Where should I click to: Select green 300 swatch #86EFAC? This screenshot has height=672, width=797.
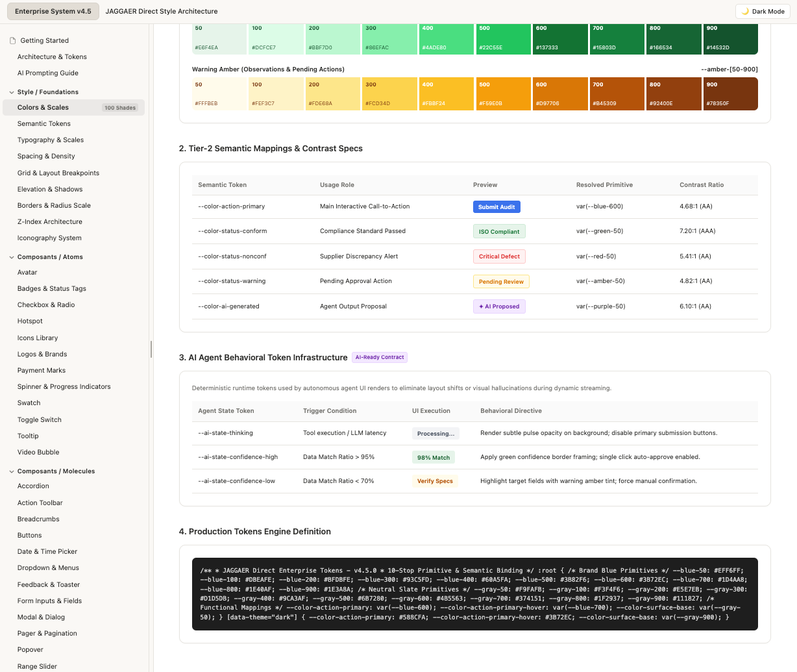point(388,38)
